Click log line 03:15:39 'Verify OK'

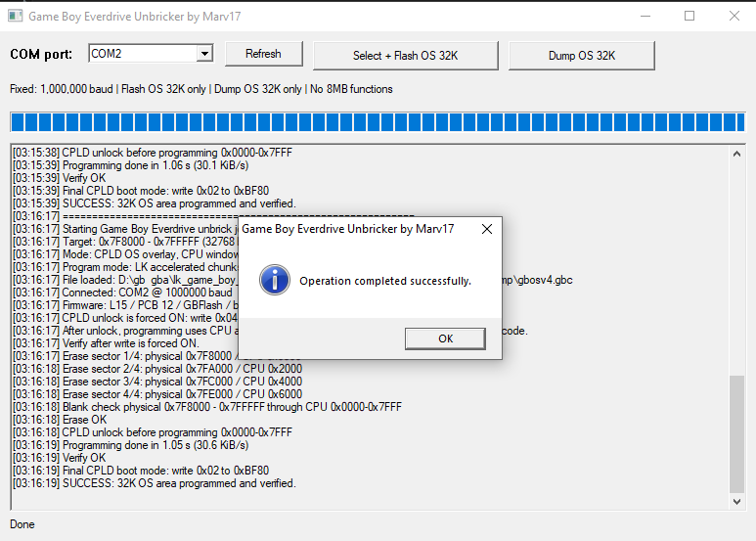59,178
